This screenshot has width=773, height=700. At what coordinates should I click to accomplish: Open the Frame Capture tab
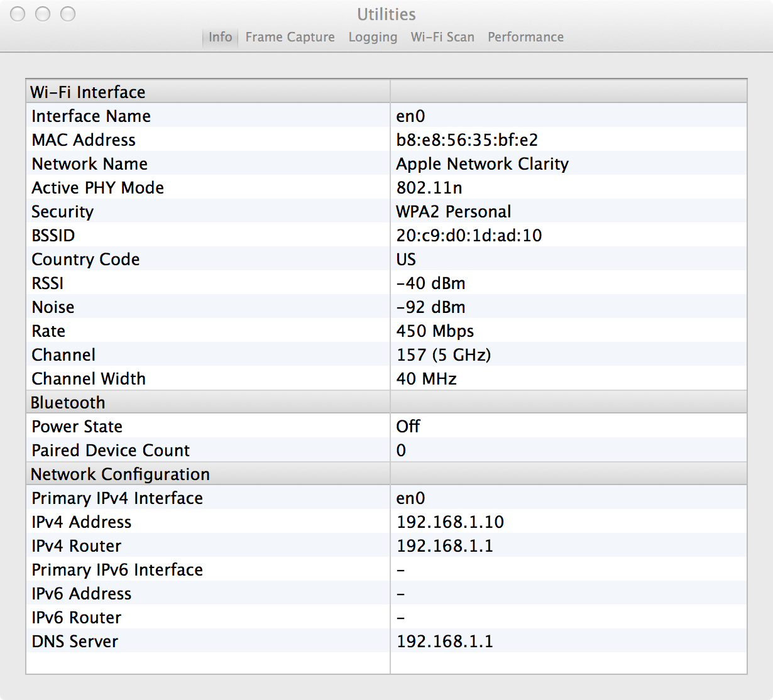click(x=290, y=37)
